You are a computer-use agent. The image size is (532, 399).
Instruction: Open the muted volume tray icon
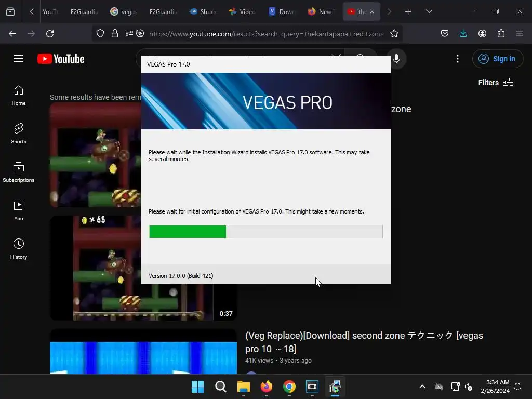(x=469, y=387)
